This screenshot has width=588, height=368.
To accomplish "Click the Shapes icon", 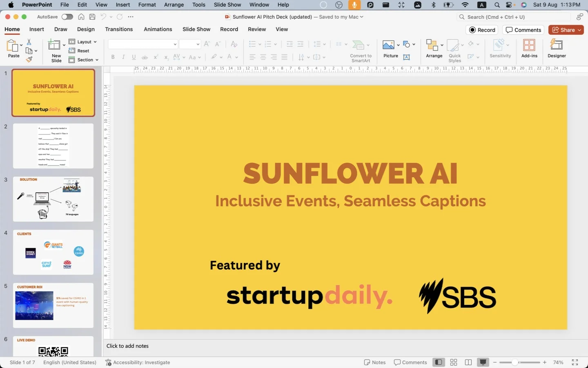I will pos(406,44).
